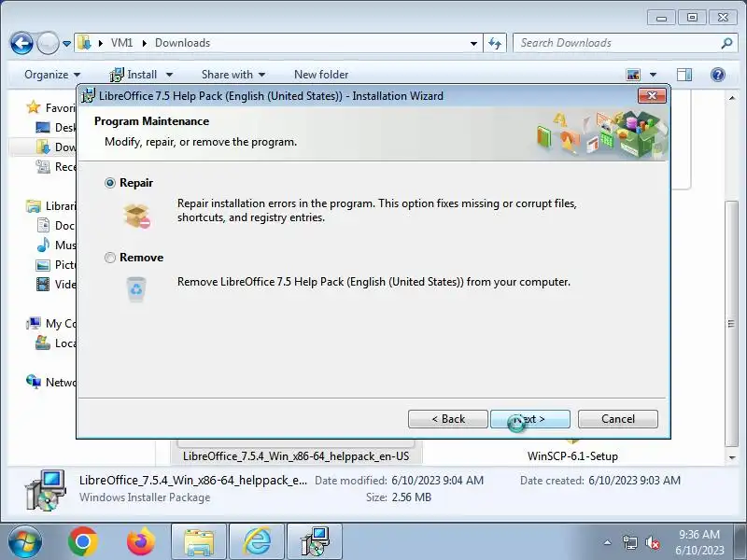The width and height of the screenshot is (747, 560).
Task: Click the network tray icon
Action: coord(629,542)
